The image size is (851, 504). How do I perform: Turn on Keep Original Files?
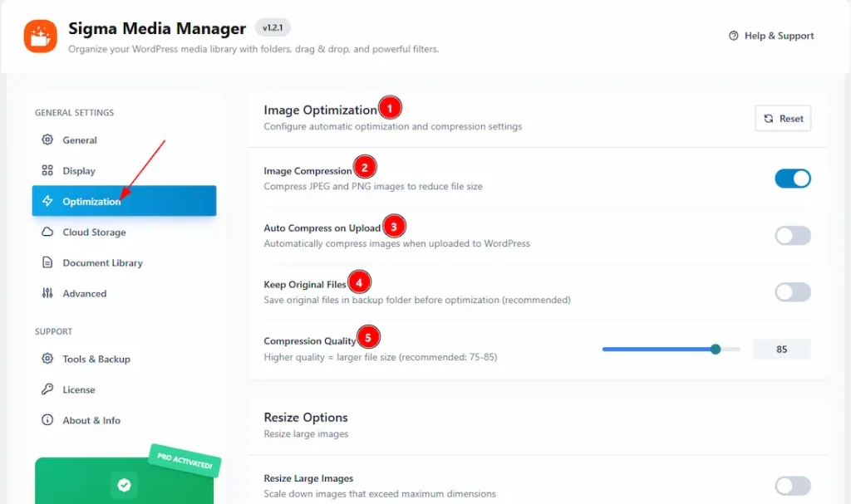click(x=792, y=292)
